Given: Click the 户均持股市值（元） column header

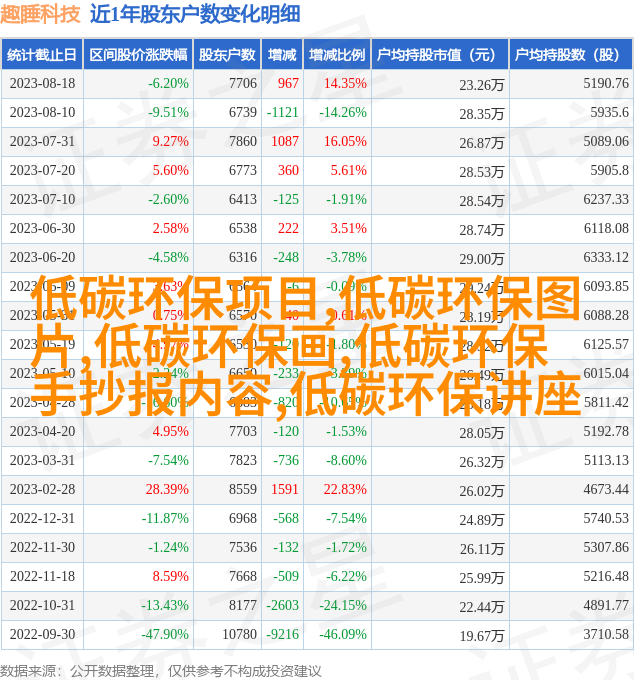Looking at the screenshot, I should (440, 55).
